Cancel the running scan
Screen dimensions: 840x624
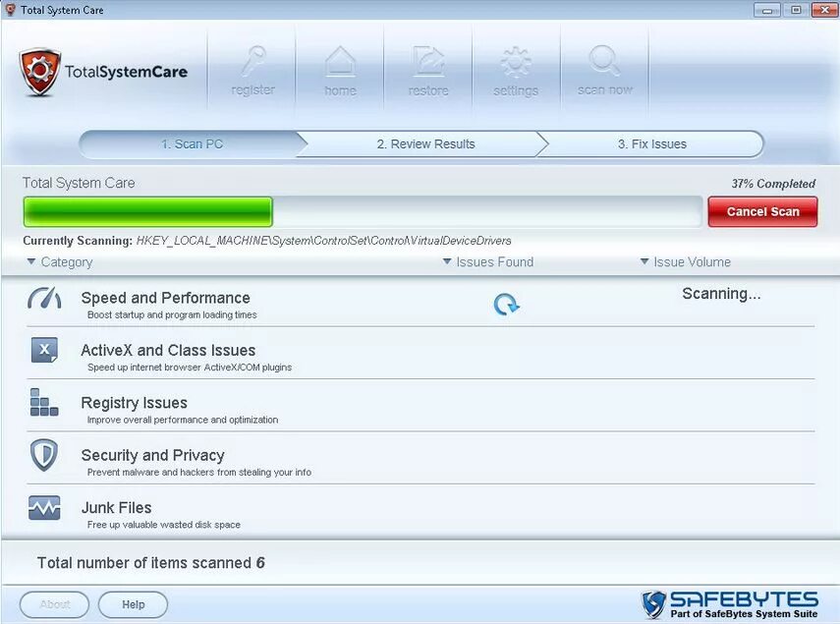tap(762, 210)
